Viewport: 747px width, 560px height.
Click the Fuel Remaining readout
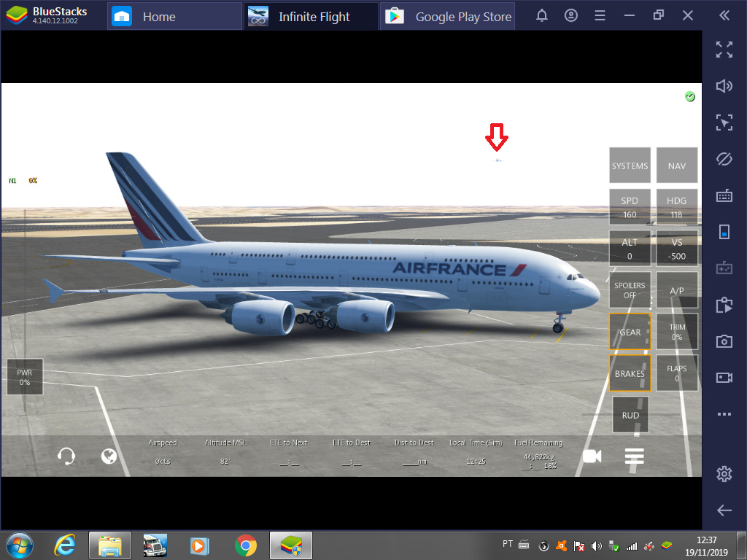[539, 455]
